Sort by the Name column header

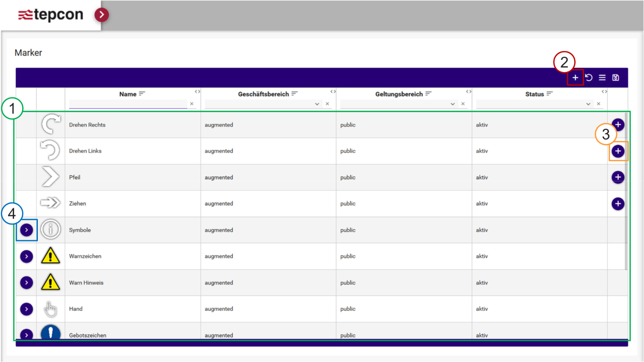(128, 94)
